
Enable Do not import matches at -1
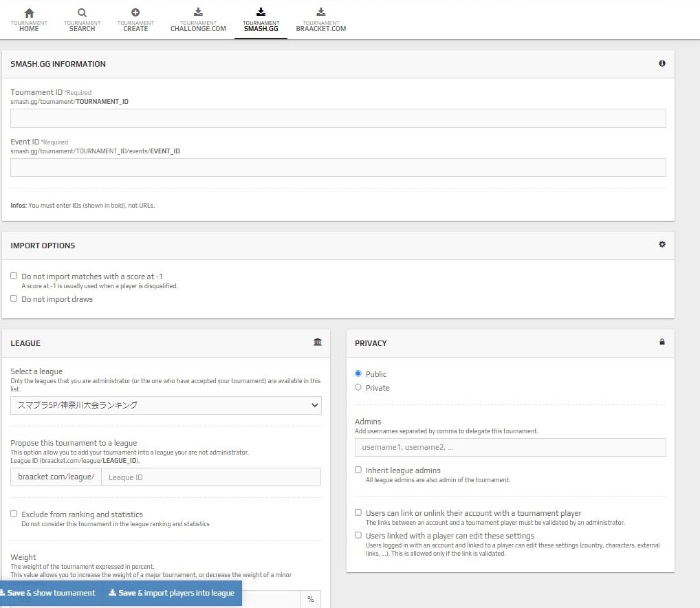point(14,276)
